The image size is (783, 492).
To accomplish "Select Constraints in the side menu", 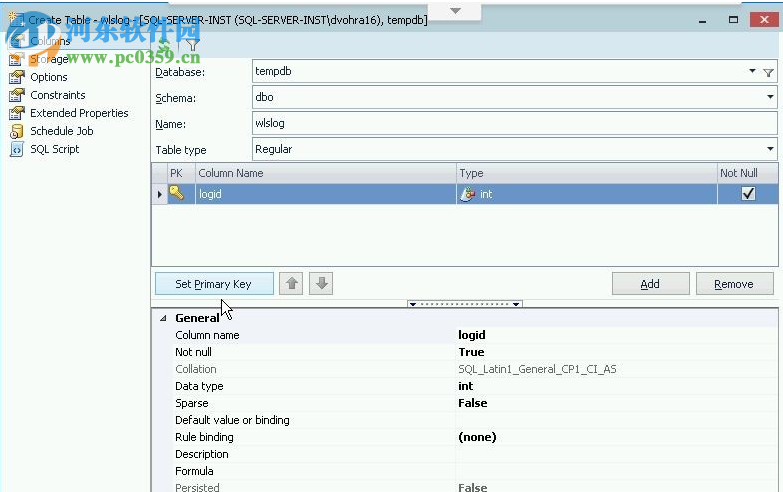I will click(x=58, y=95).
